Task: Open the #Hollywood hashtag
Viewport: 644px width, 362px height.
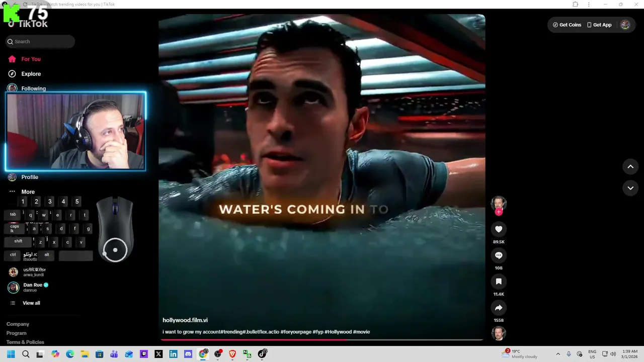Action: (338, 332)
